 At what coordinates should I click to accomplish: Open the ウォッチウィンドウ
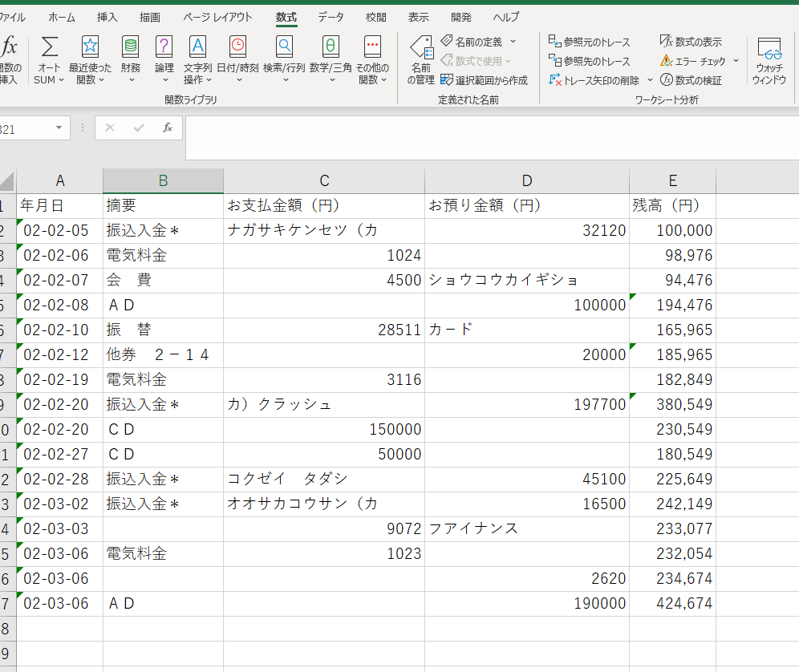pos(769,60)
